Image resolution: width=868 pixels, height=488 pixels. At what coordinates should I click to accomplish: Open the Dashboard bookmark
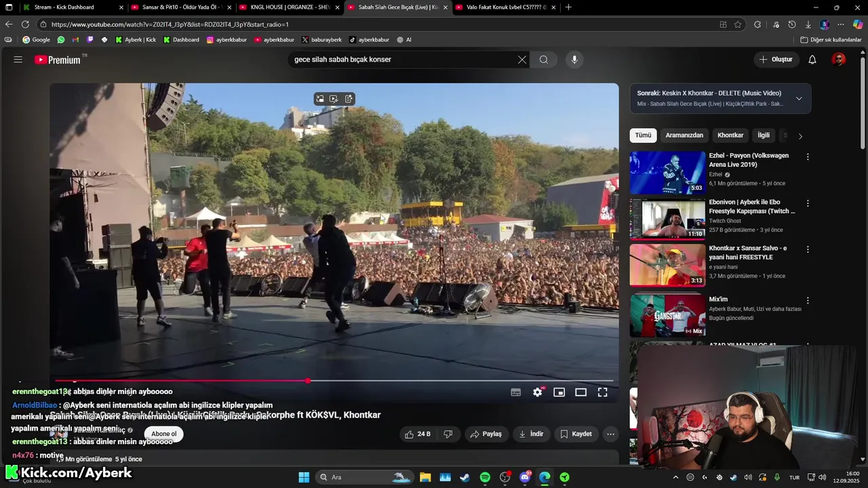coord(180,40)
